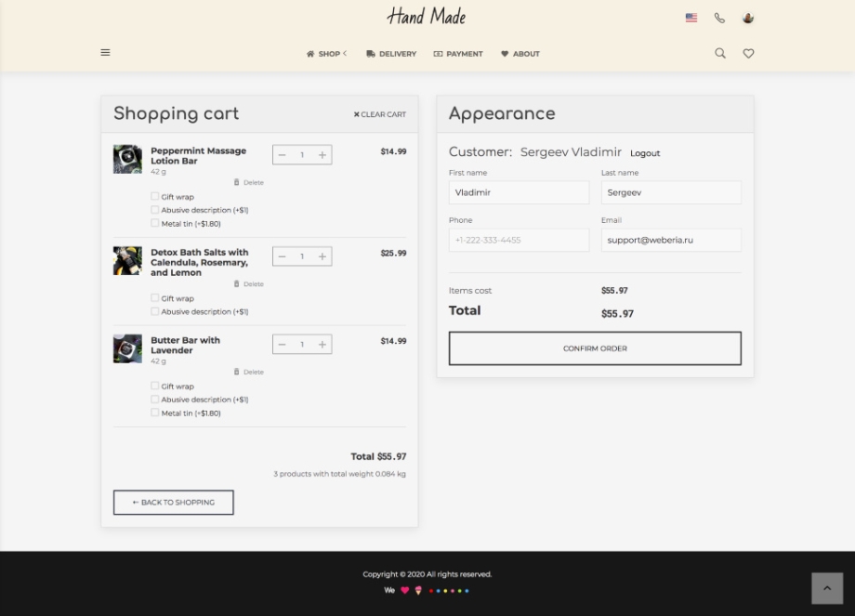Screen dimensions: 855x616
Task: Open the hamburger menu icon
Action: coord(105,53)
